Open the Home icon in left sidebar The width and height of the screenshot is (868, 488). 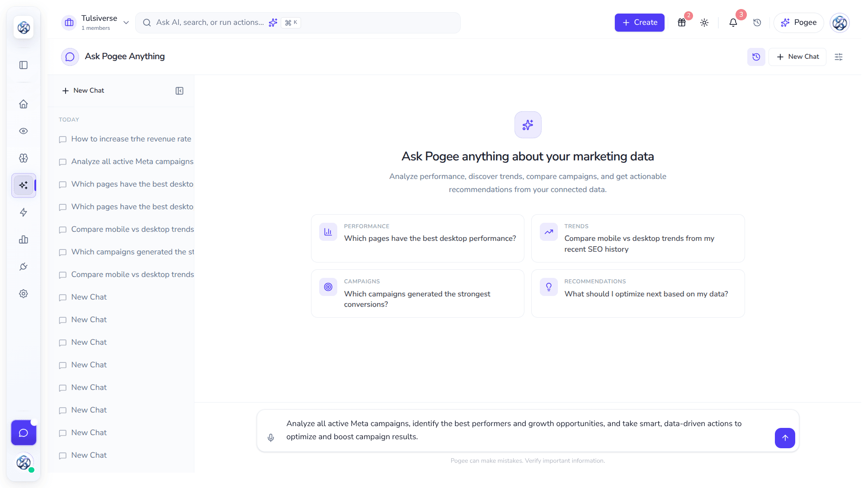tap(24, 104)
